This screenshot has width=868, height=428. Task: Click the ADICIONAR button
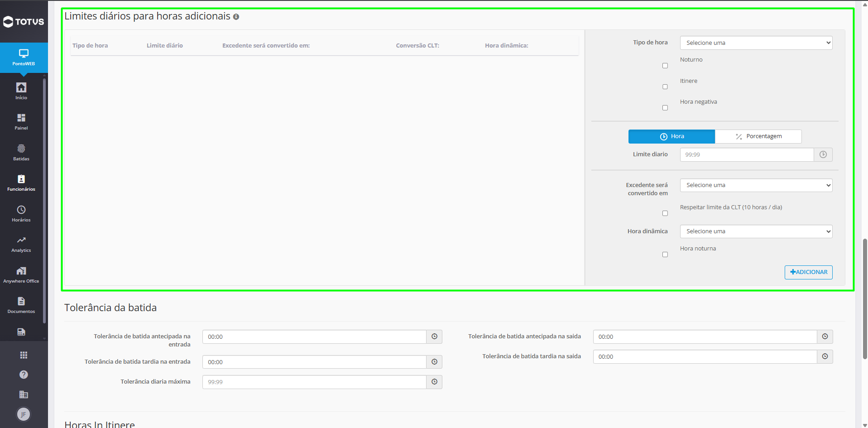click(808, 272)
